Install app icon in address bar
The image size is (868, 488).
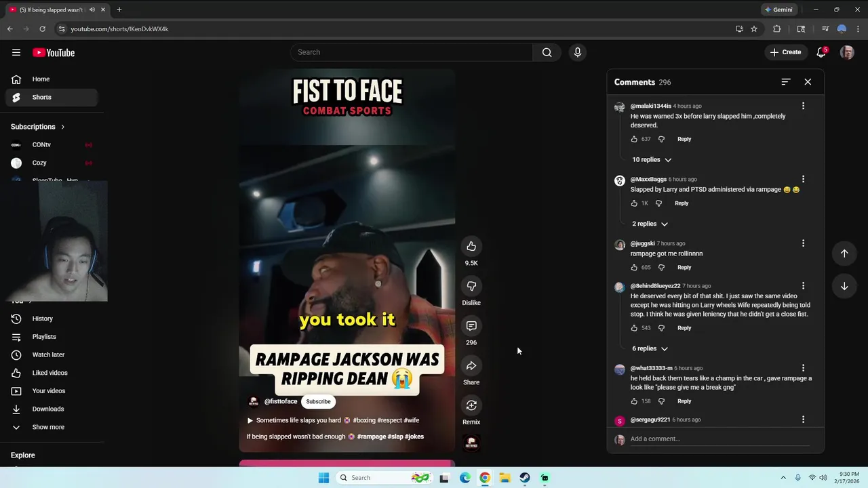[739, 29]
